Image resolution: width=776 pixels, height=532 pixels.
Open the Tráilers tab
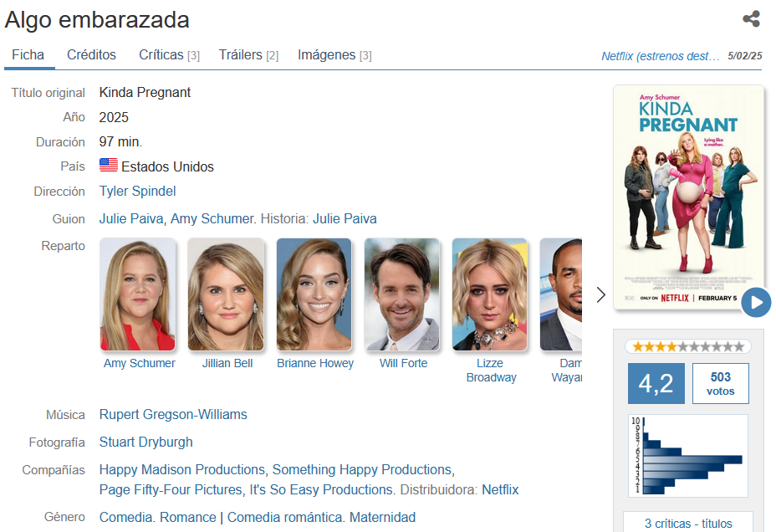(248, 54)
